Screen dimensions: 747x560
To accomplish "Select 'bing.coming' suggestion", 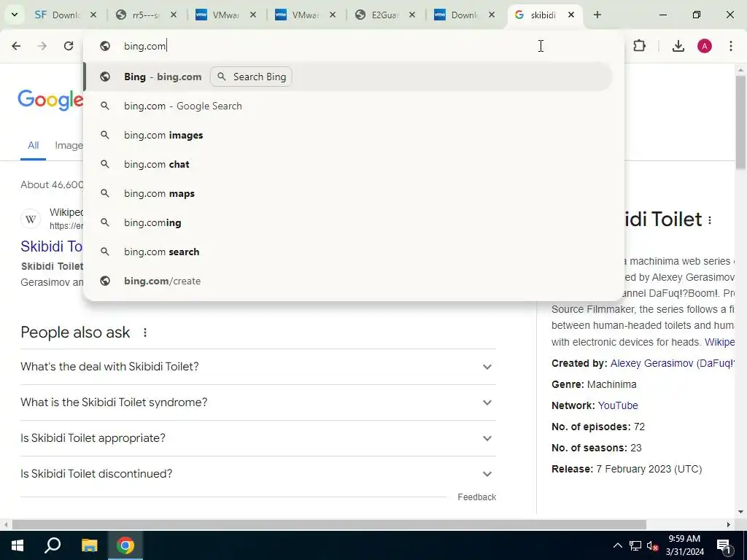I will pyautogui.click(x=348, y=222).
